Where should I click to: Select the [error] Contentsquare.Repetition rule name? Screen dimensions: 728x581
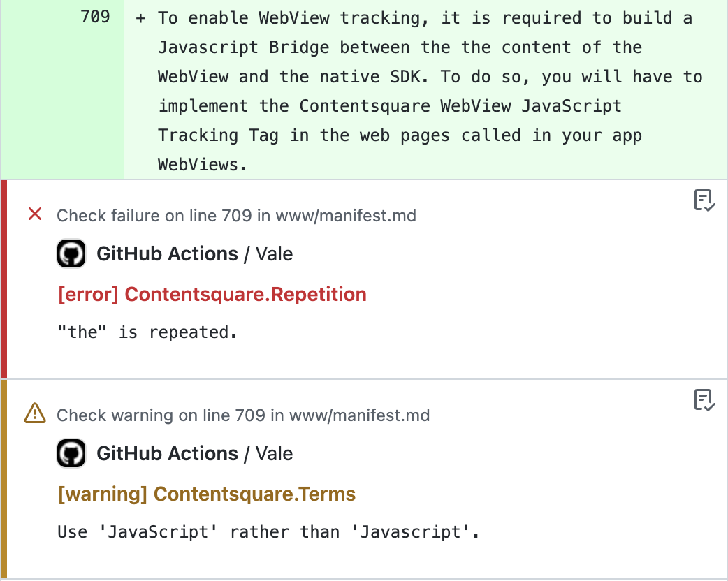pyautogui.click(x=211, y=294)
